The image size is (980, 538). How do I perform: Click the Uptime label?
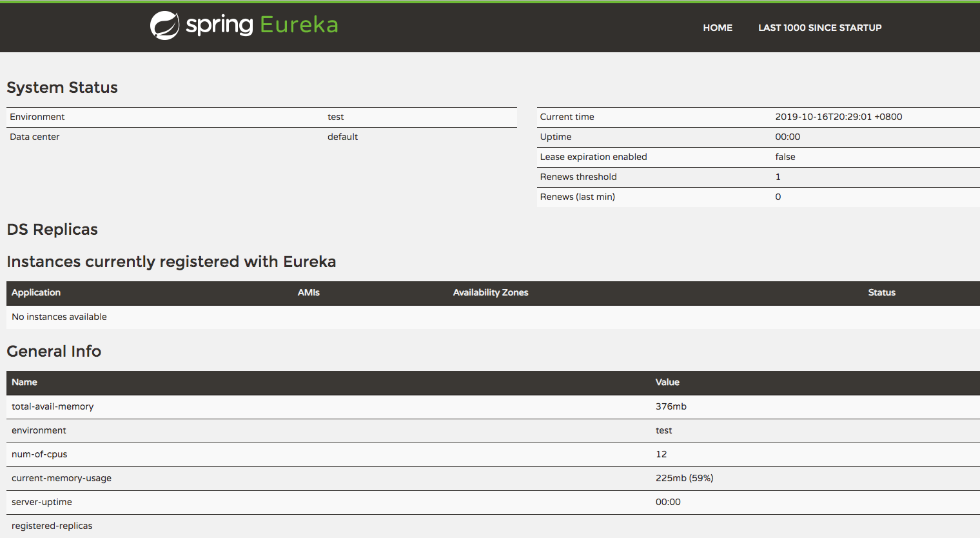tap(556, 137)
